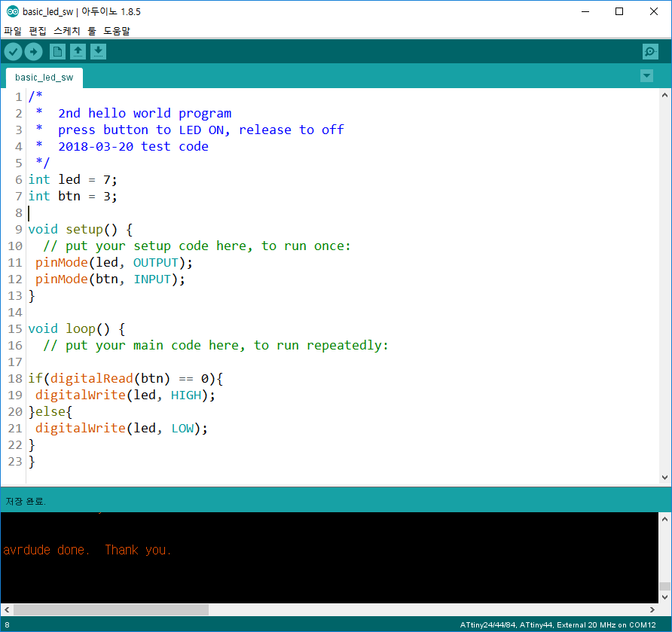The height and width of the screenshot is (632, 672).
Task: Click line number 23 in gutter
Action: 15,462
